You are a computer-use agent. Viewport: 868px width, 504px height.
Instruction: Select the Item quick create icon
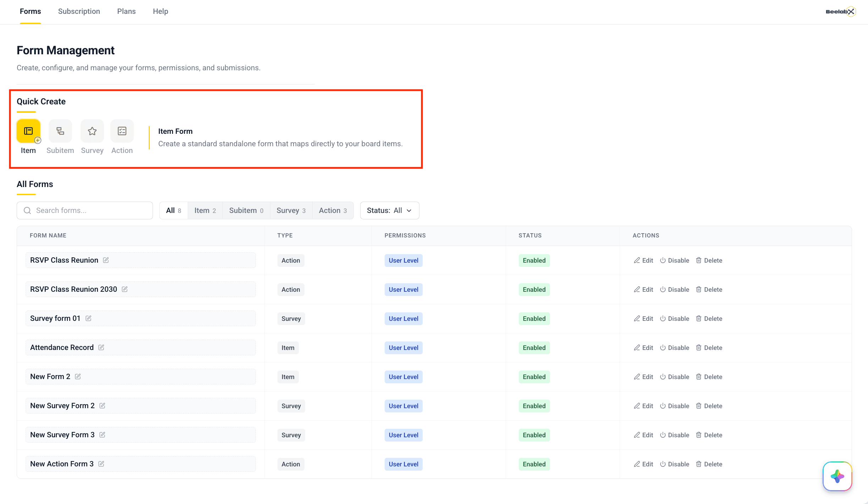(28, 131)
